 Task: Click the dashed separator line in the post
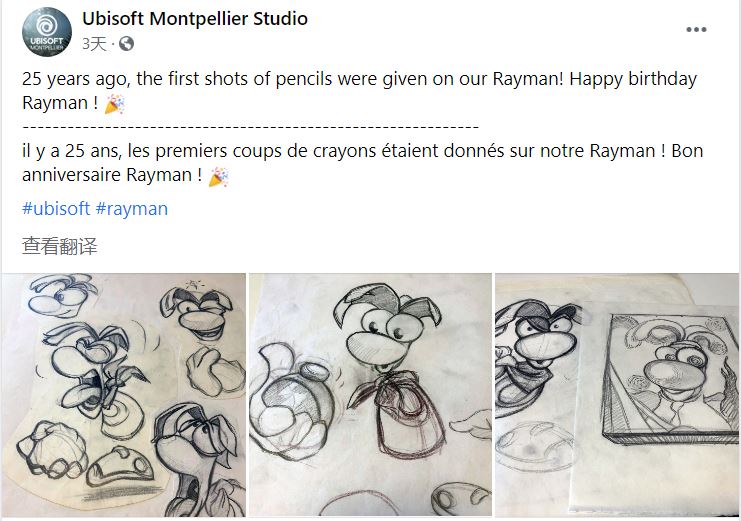[250, 127]
